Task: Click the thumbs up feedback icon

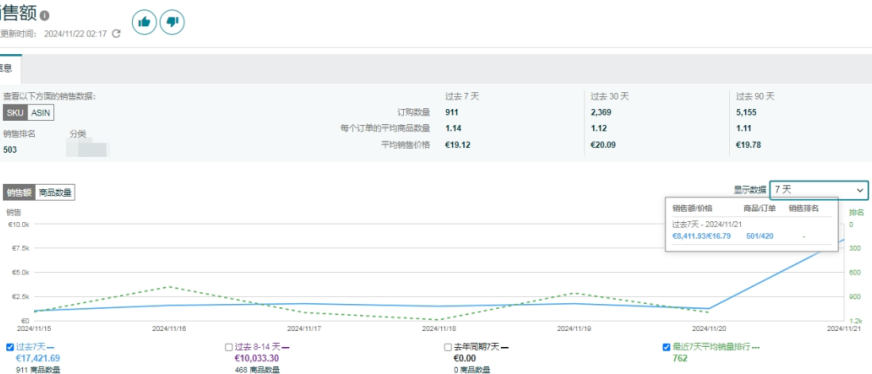Action: click(144, 22)
